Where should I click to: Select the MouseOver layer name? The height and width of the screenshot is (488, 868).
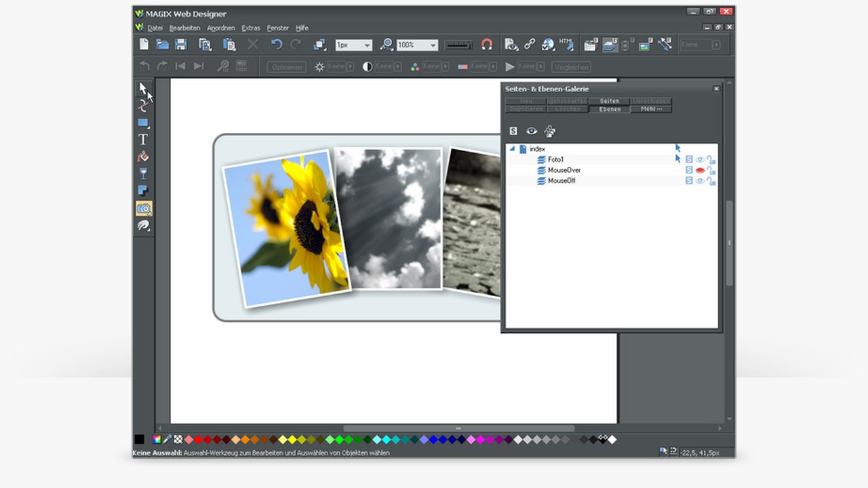coord(564,170)
